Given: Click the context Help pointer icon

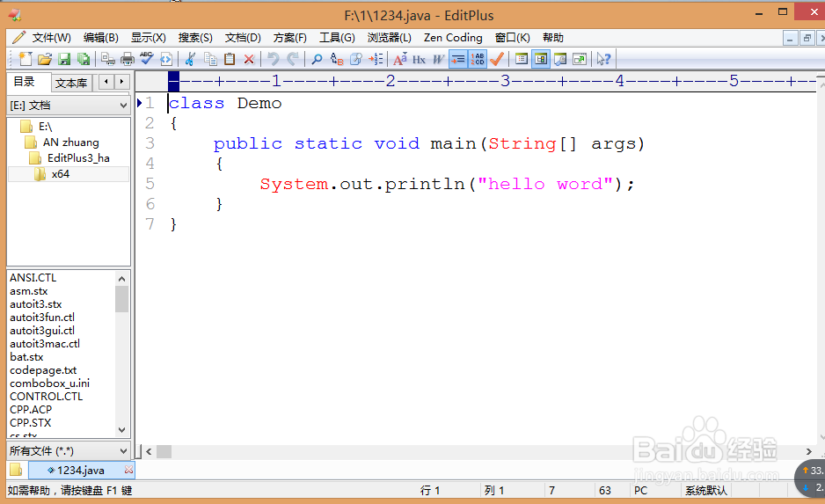Looking at the screenshot, I should point(603,59).
